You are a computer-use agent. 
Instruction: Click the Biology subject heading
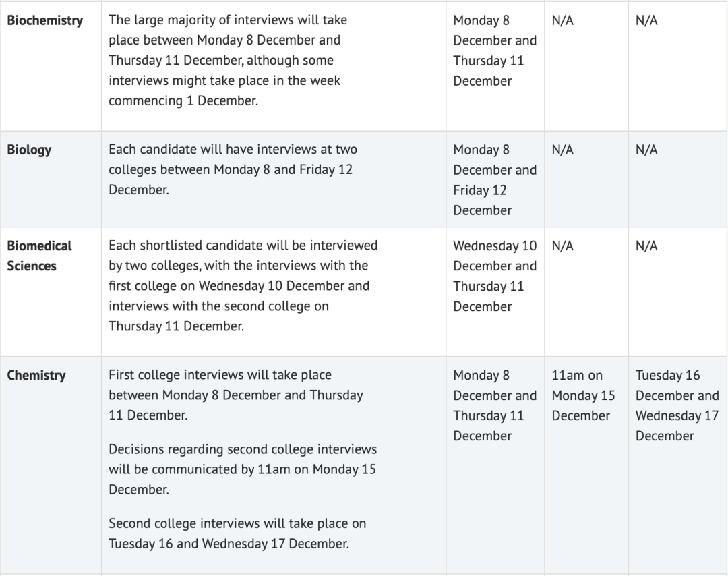click(29, 150)
